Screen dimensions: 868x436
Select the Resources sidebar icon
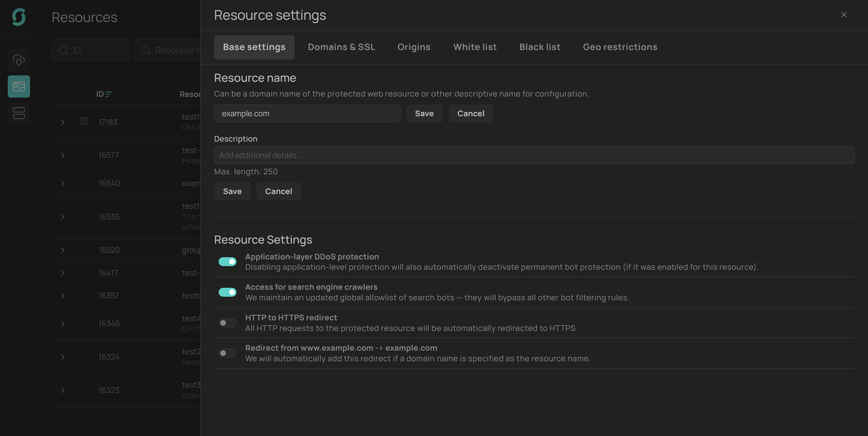click(18, 87)
